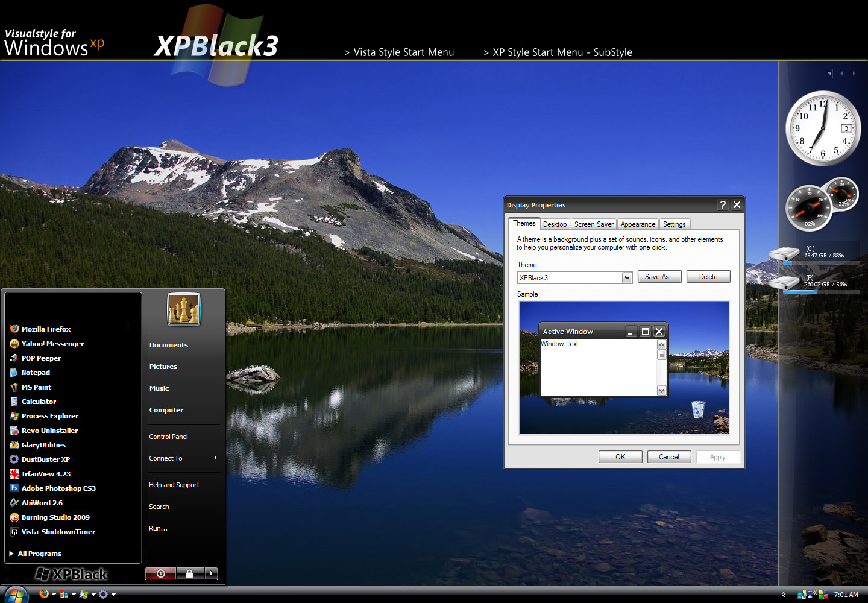Expand shutdown options arrow beside the lock button

pyautogui.click(x=211, y=573)
